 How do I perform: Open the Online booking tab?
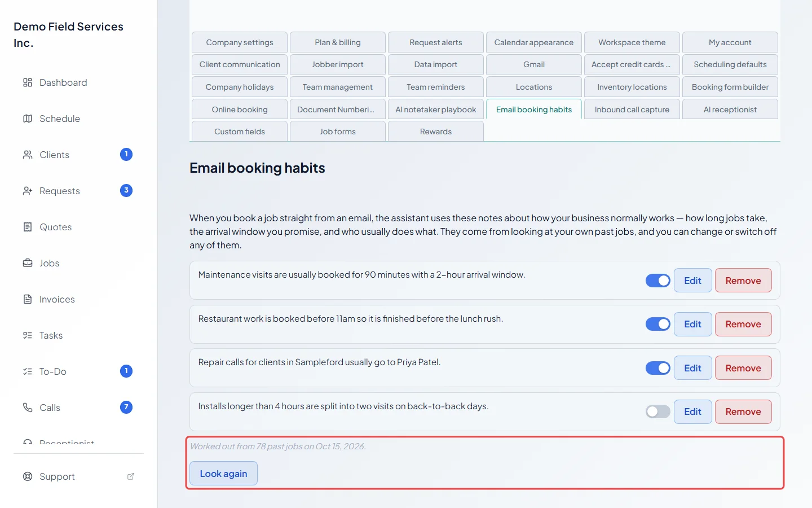coord(240,110)
